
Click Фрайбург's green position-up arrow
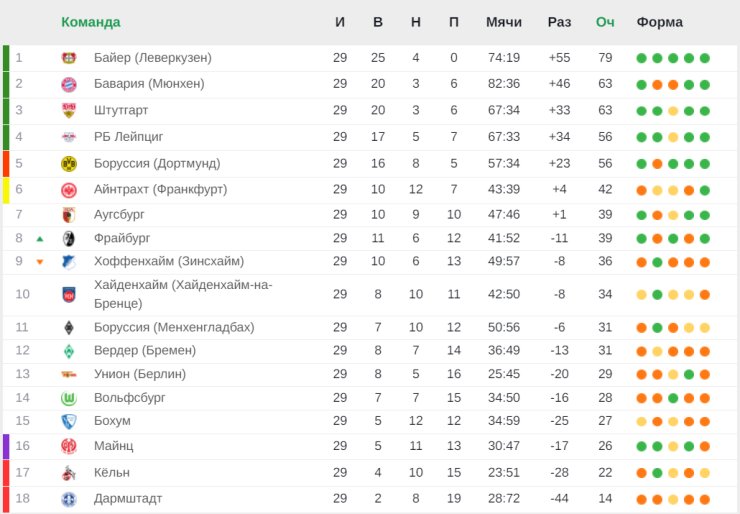click(x=40, y=239)
